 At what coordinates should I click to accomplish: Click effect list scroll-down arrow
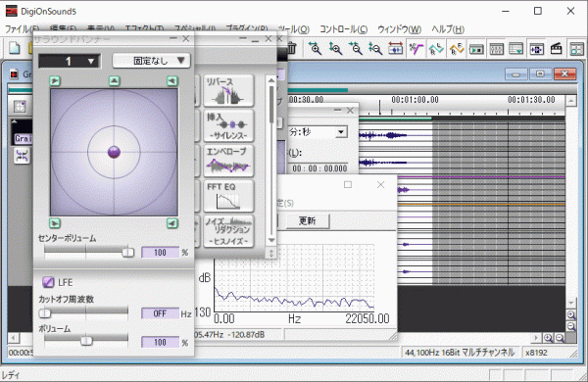(x=271, y=240)
